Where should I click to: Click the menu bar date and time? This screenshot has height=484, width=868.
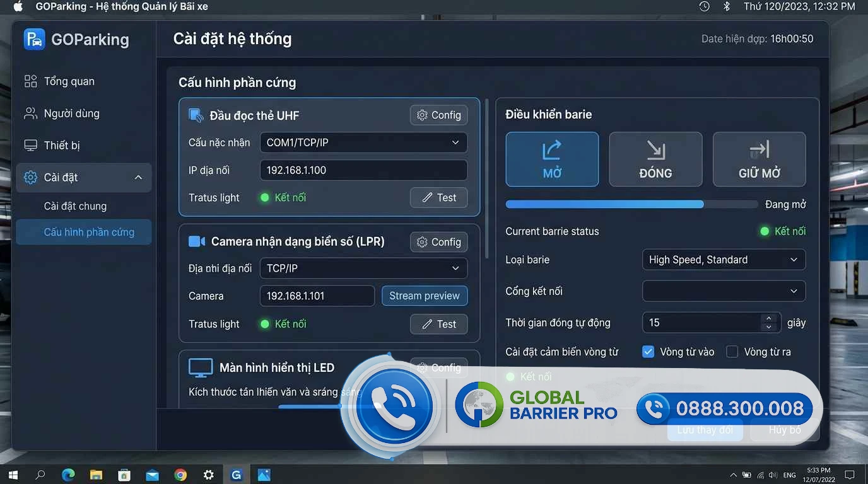pyautogui.click(x=799, y=6)
